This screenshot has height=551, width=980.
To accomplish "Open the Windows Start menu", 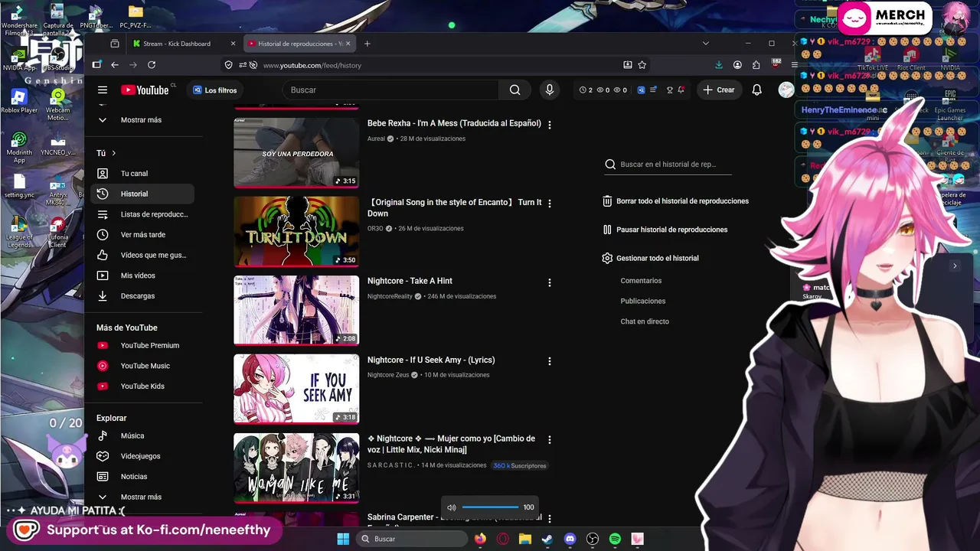I will 343,539.
